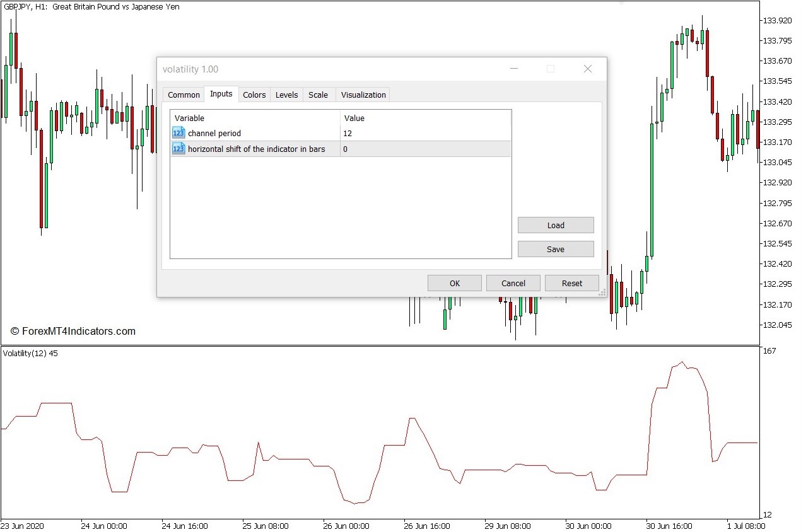The image size is (801, 532).
Task: Click the 132.045 price on the scale
Action: click(x=777, y=325)
